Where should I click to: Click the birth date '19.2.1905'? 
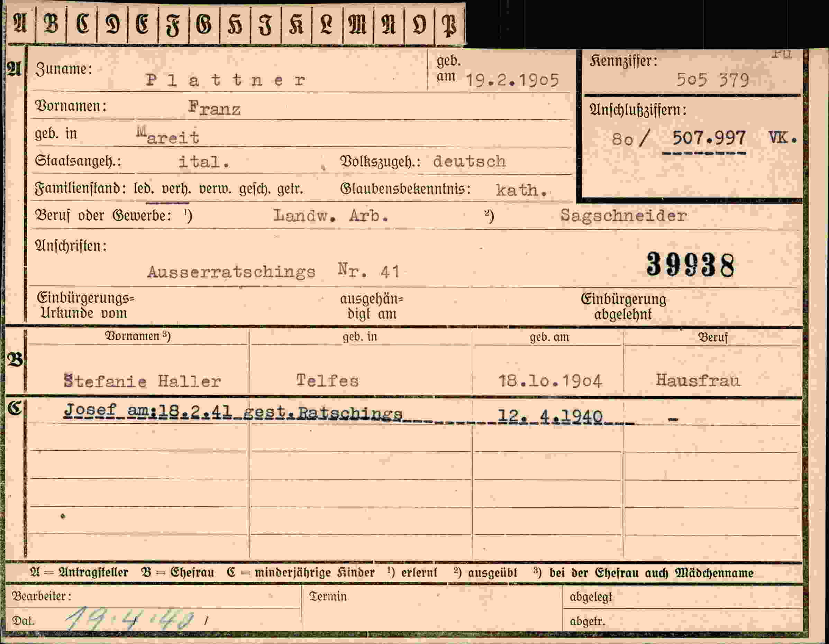[512, 80]
